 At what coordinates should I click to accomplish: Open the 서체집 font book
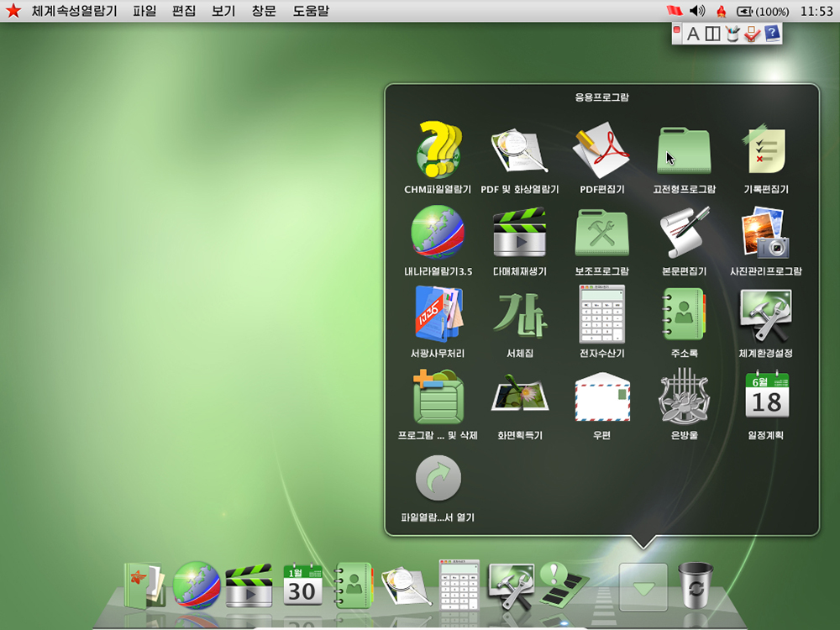click(x=520, y=316)
